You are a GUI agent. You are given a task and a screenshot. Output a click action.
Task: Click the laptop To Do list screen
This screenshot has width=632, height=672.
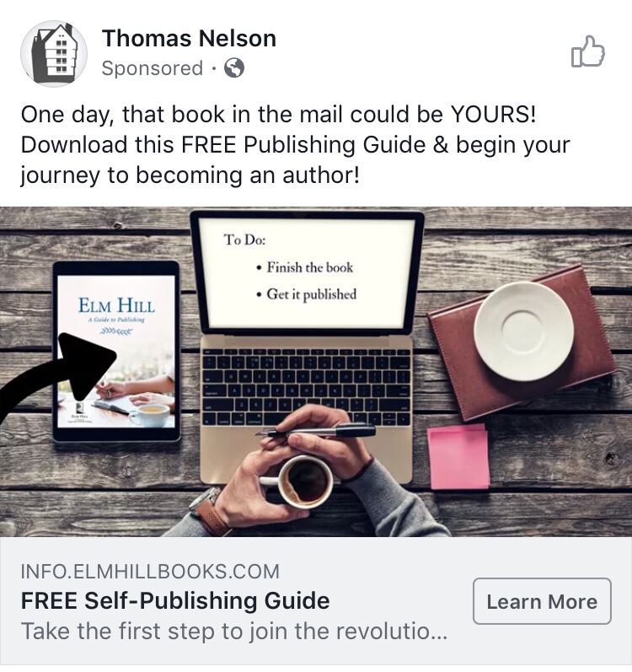point(307,273)
